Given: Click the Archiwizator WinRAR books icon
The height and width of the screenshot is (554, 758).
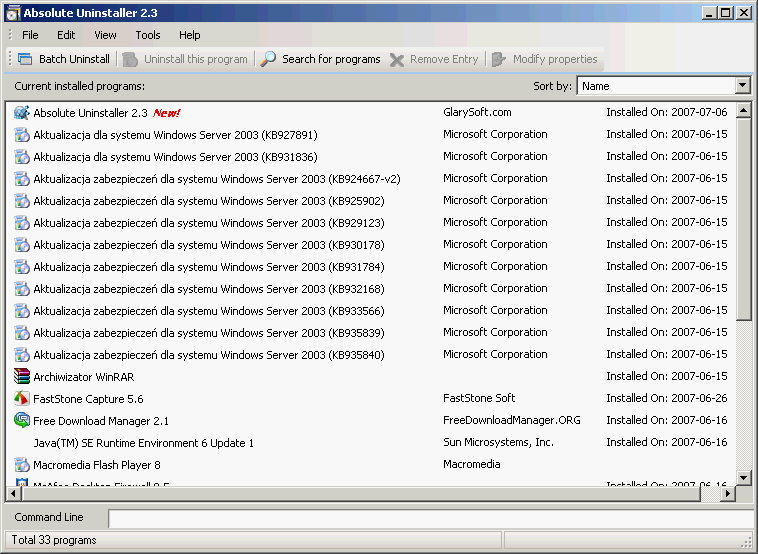Looking at the screenshot, I should tap(22, 377).
